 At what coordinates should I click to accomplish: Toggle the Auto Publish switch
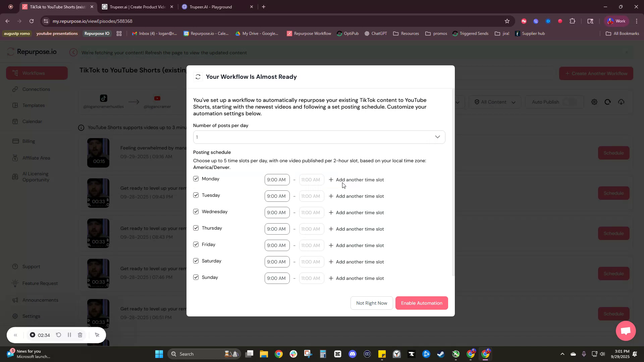[571, 102]
